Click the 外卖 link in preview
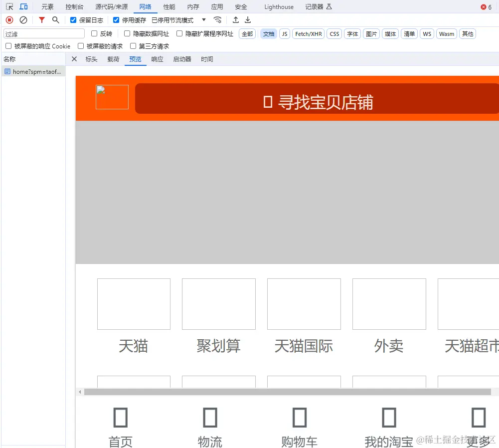499x448 pixels. (x=389, y=346)
